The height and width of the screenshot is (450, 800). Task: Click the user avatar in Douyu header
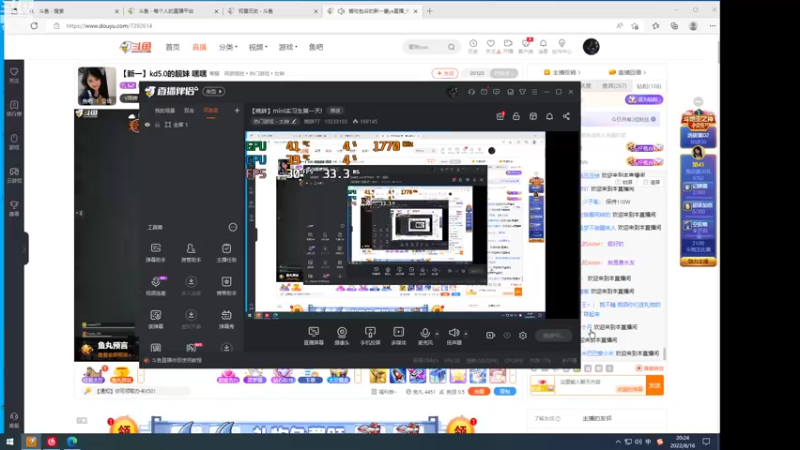pyautogui.click(x=591, y=46)
